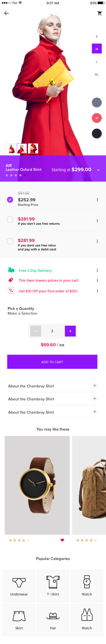Open the Skirt category icon
106x644 pixels.
[19, 616]
